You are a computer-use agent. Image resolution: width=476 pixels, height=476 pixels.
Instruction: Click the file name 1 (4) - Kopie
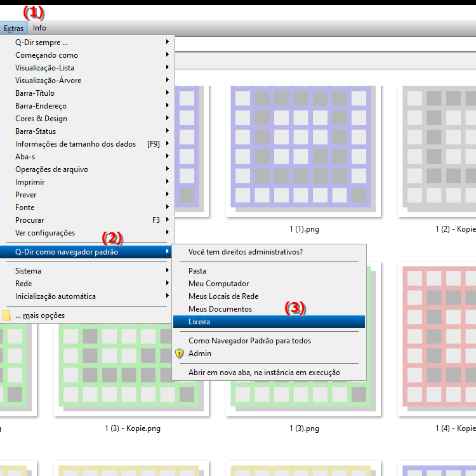pyautogui.click(x=456, y=428)
